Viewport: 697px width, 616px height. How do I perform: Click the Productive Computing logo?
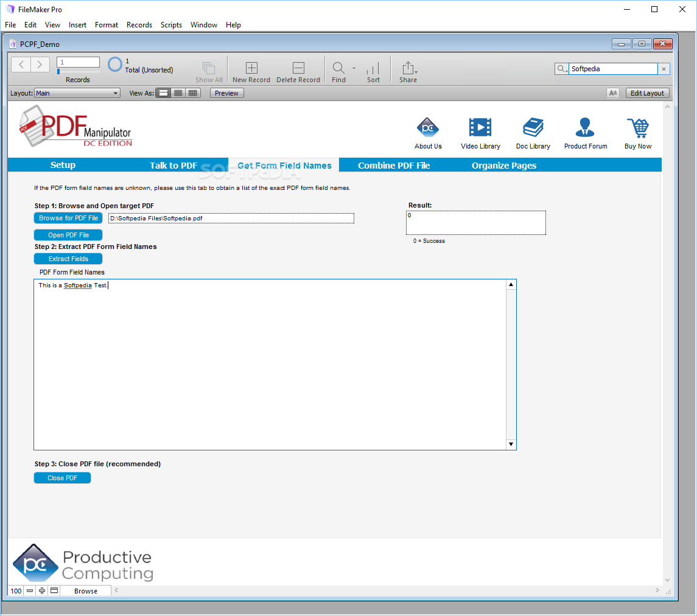83,564
